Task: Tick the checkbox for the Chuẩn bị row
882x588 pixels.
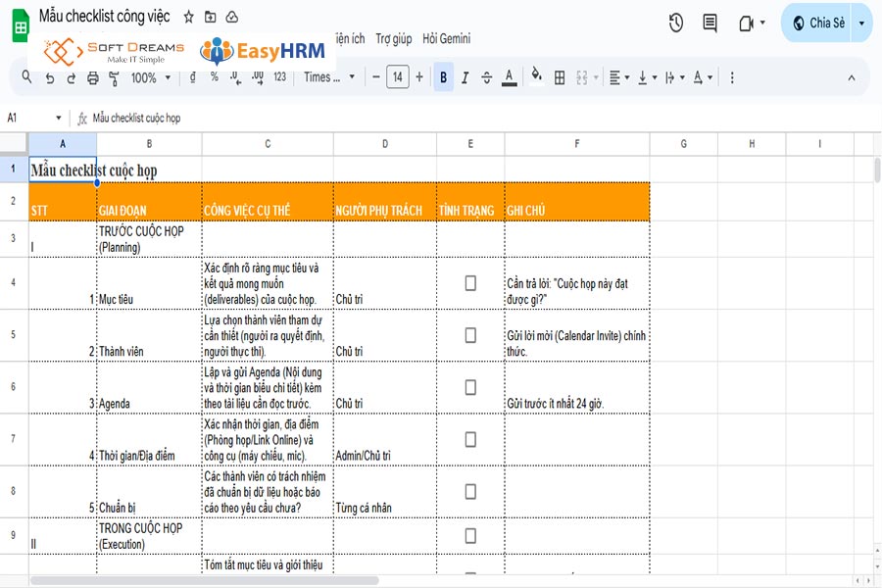Action: [469, 492]
